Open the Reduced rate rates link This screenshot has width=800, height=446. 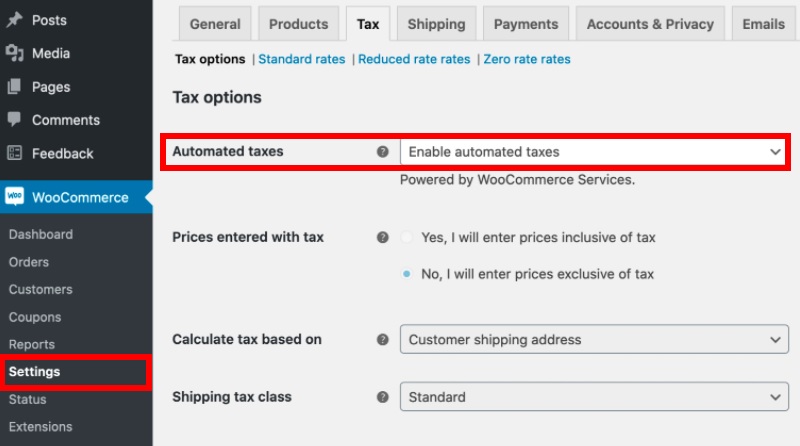tap(414, 59)
